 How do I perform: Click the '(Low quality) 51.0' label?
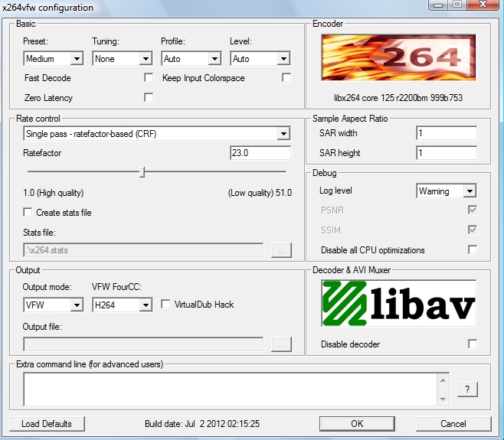pyautogui.click(x=260, y=193)
